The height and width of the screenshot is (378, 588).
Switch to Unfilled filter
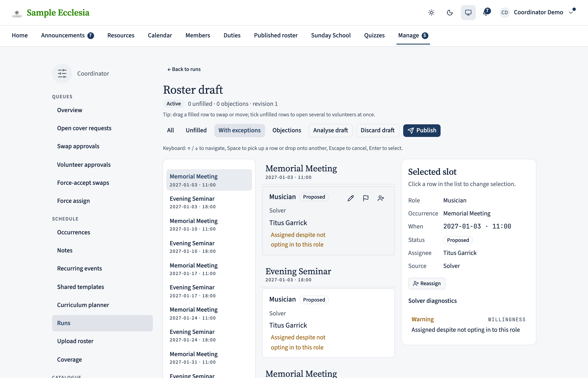click(196, 130)
